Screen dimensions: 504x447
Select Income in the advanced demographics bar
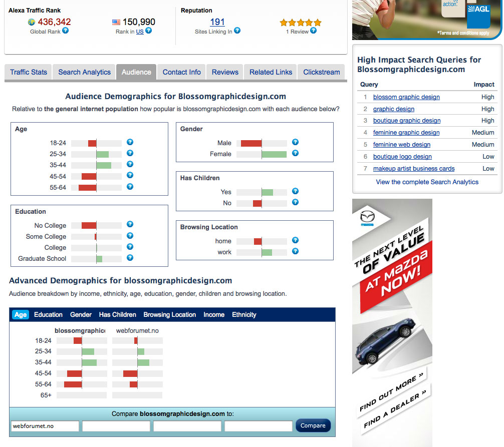click(x=214, y=315)
